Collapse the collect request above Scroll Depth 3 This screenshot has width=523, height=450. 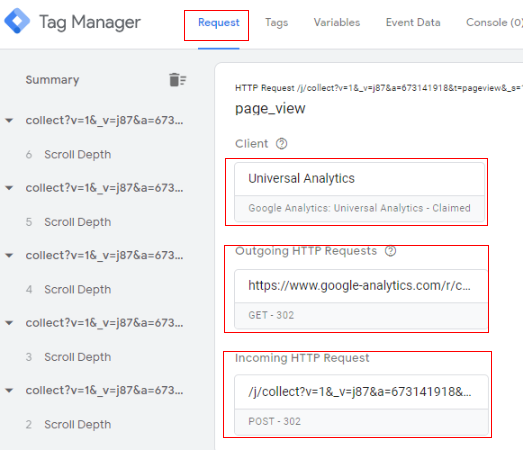click(9, 323)
